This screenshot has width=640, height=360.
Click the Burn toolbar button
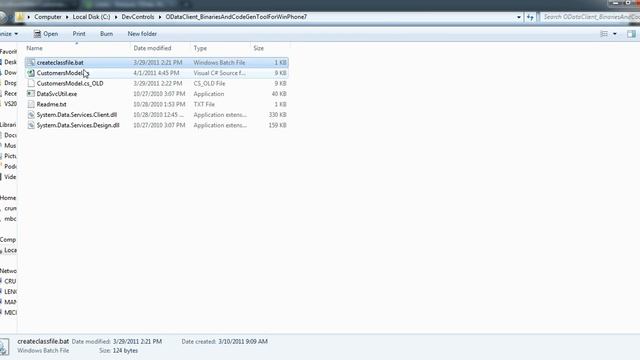107,34
